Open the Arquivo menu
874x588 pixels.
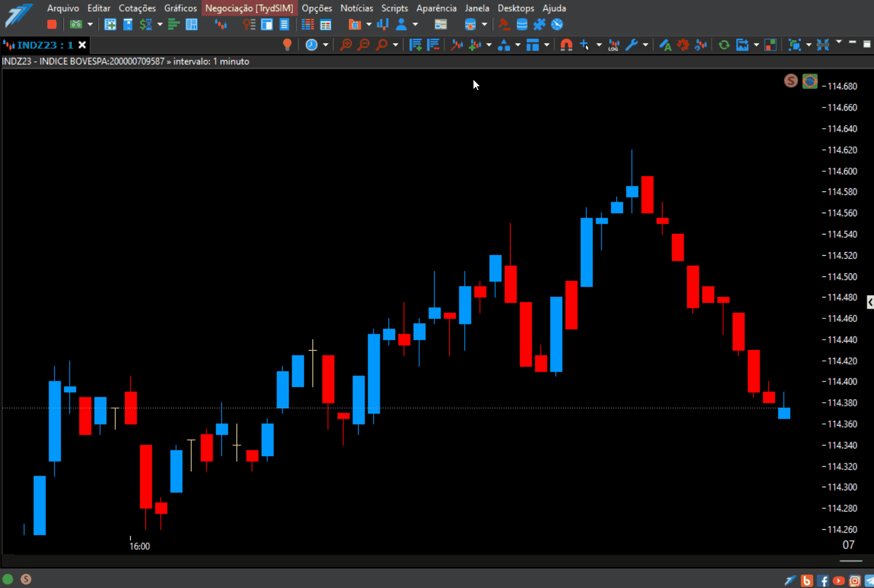tap(63, 8)
